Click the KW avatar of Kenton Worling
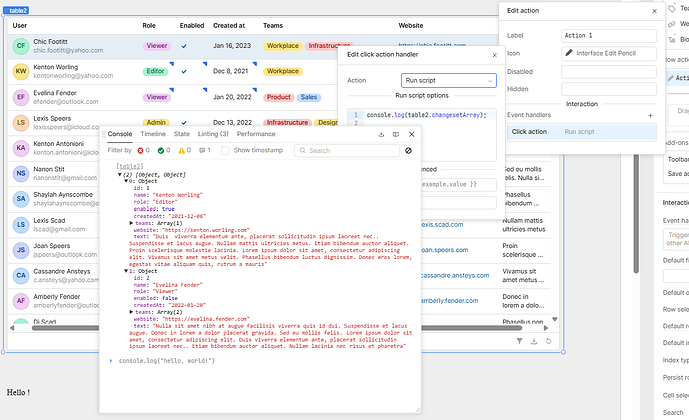Image resolution: width=689 pixels, height=420 pixels. coord(21,71)
